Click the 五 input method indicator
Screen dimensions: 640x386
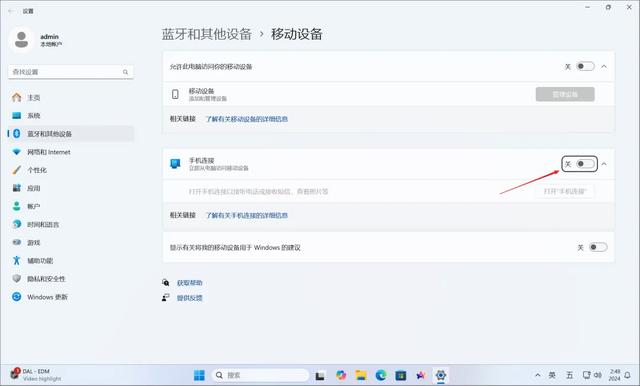(569, 375)
